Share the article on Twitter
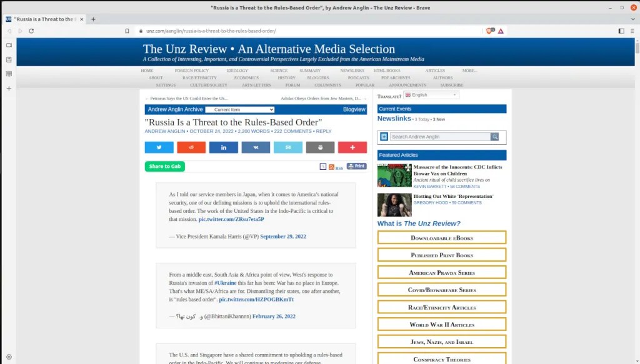This screenshot has height=364, width=640. [x=159, y=147]
